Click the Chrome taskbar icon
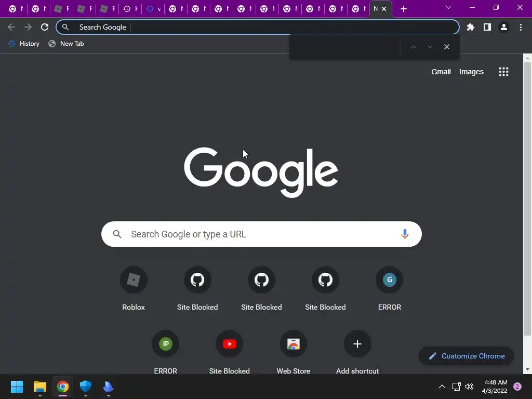This screenshot has height=399, width=532. click(x=63, y=387)
